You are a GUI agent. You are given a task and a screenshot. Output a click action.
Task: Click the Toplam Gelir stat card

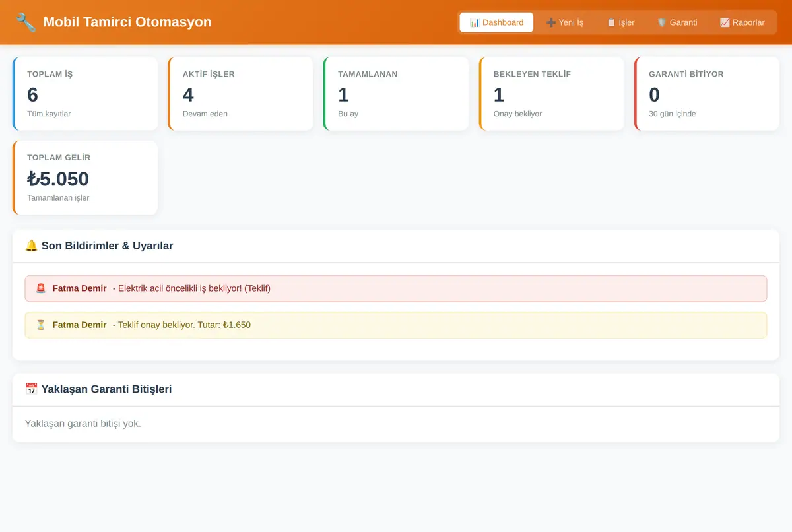coord(85,178)
